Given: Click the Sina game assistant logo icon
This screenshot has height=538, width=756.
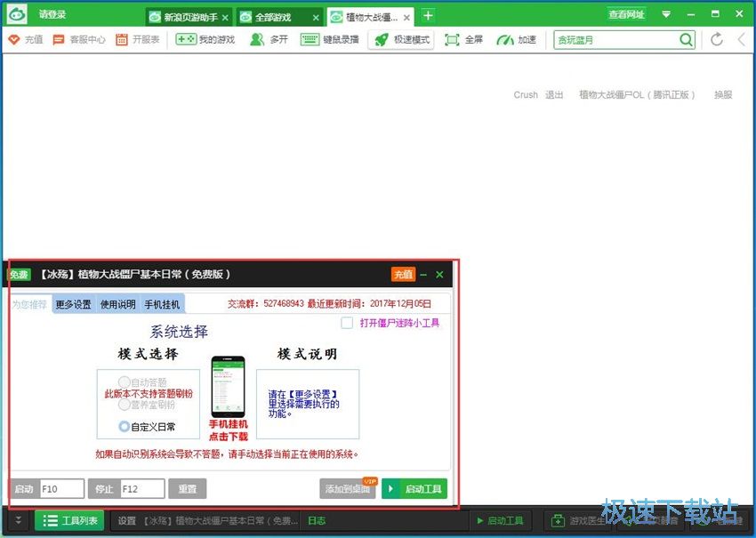Looking at the screenshot, I should (18, 14).
